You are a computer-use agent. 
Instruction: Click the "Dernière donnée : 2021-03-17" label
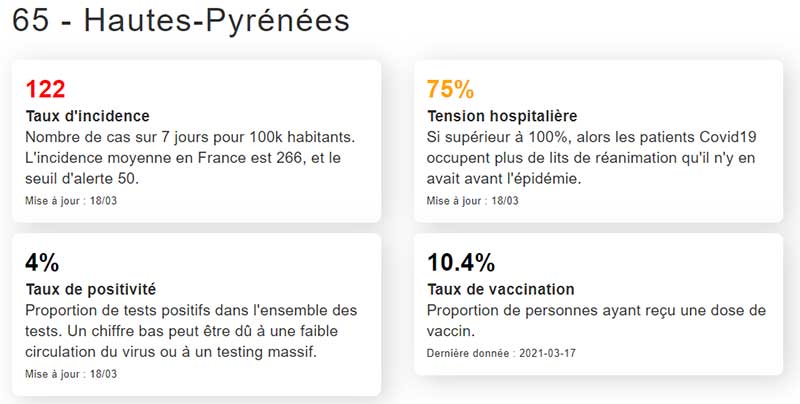tap(492, 352)
